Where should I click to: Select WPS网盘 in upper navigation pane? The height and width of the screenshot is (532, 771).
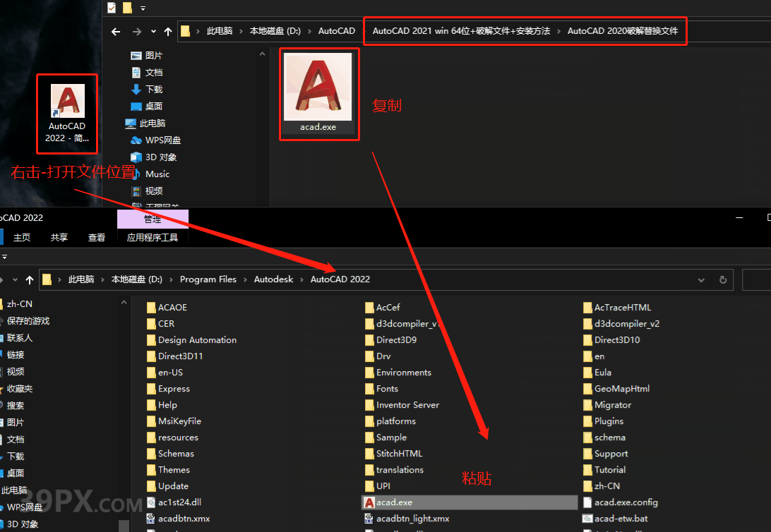[156, 140]
